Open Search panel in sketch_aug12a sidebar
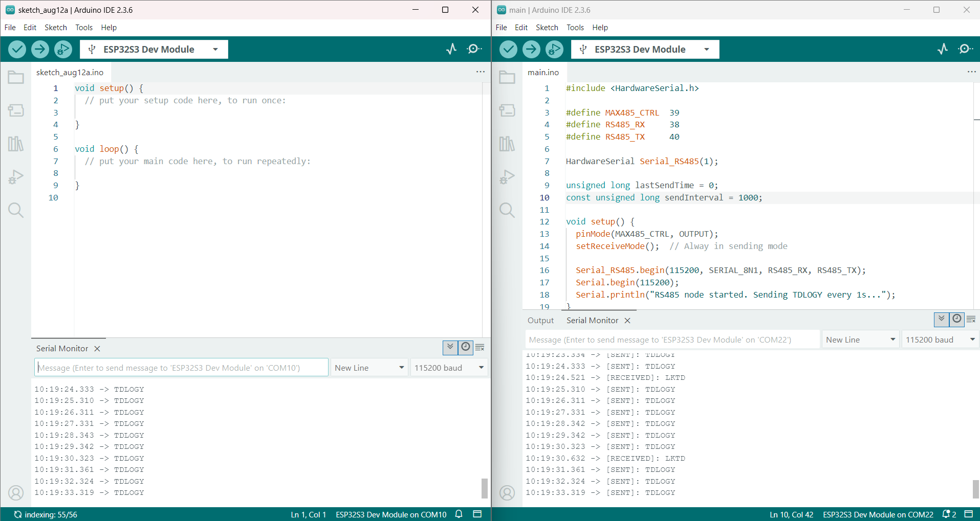 [x=16, y=210]
